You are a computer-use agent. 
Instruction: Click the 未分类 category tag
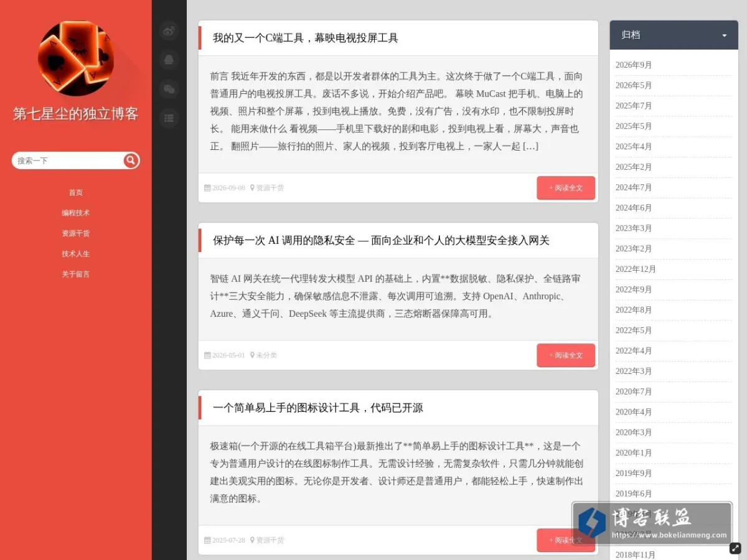coord(266,355)
